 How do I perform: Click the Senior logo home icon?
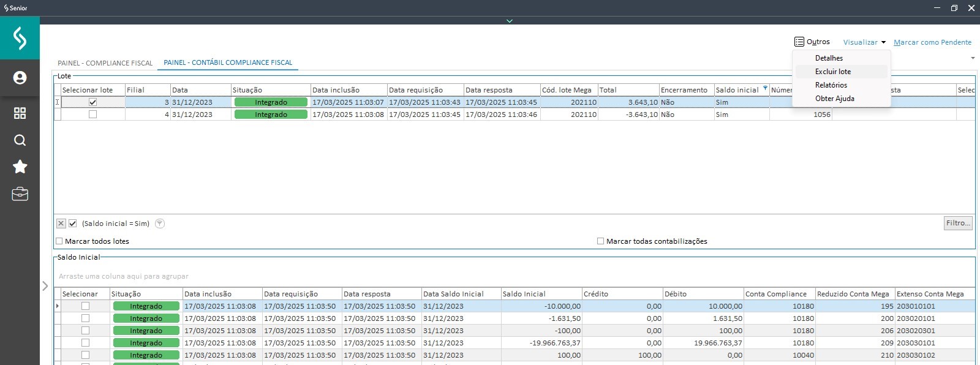(20, 38)
